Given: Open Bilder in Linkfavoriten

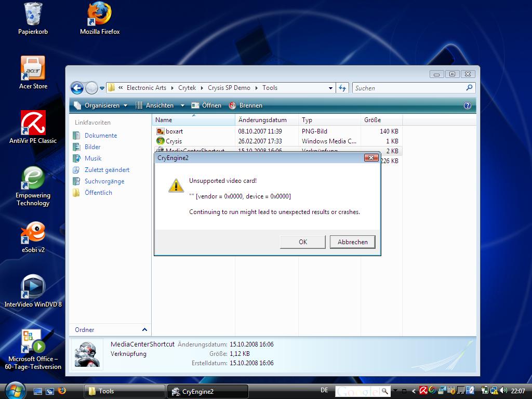Looking at the screenshot, I should [87, 147].
